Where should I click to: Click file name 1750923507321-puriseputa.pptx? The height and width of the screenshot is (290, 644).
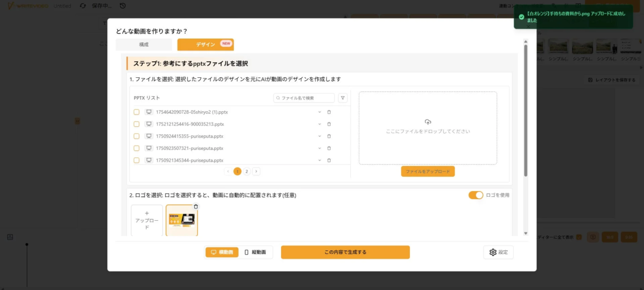[x=189, y=148]
